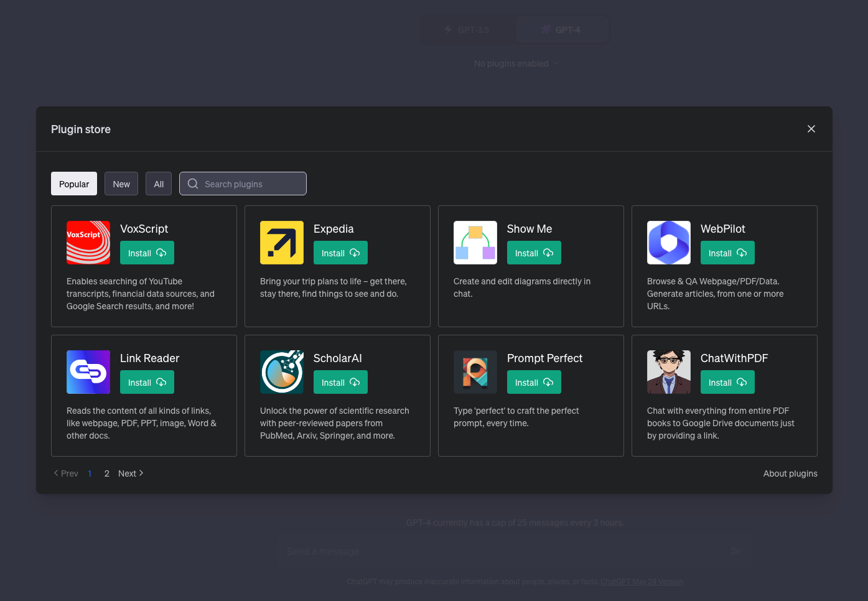Focus the Search plugins field
Image resolution: width=868 pixels, height=601 pixels.
(243, 184)
